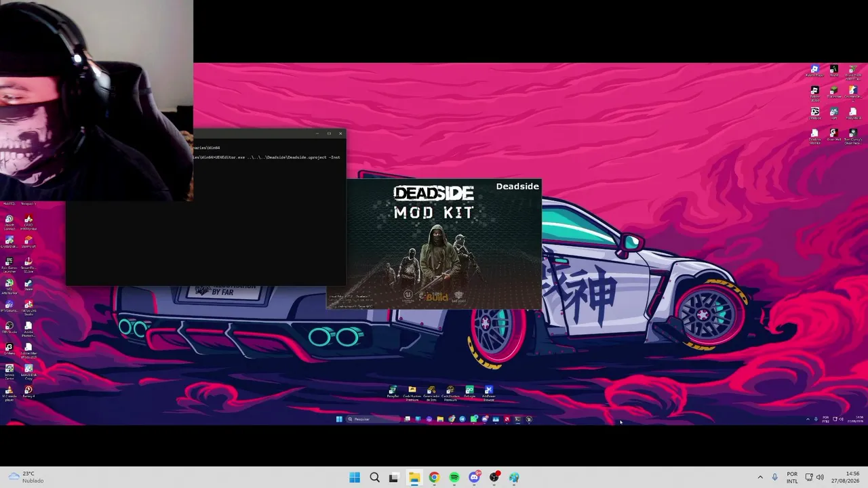The width and height of the screenshot is (868, 488).
Task: Open the volume control in system tray
Action: [x=821, y=477]
